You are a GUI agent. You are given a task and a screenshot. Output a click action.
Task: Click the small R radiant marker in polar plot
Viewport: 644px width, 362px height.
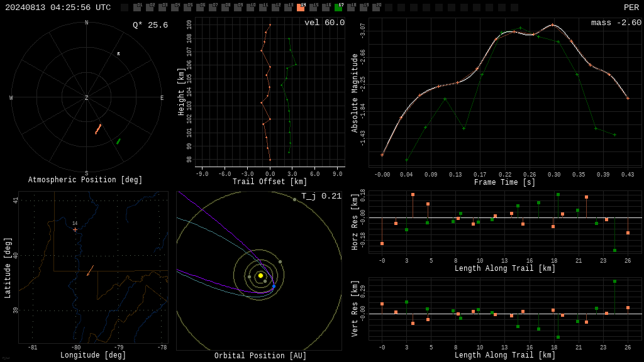point(119,54)
